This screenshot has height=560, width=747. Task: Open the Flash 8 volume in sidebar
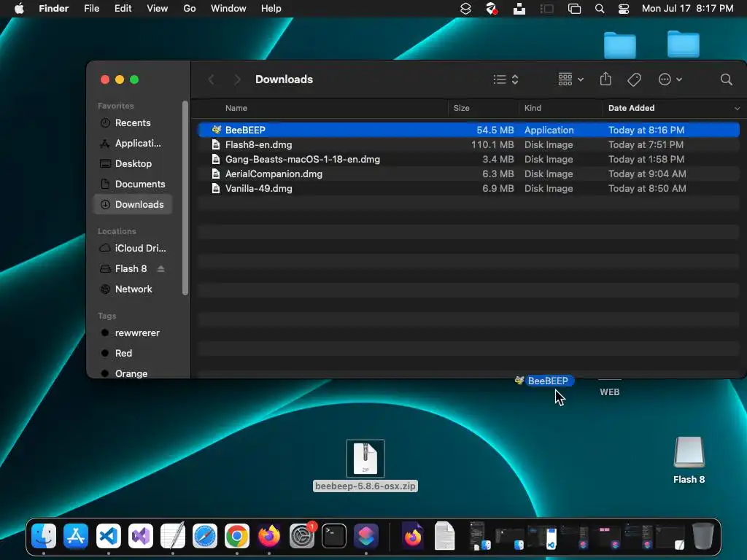tap(131, 269)
